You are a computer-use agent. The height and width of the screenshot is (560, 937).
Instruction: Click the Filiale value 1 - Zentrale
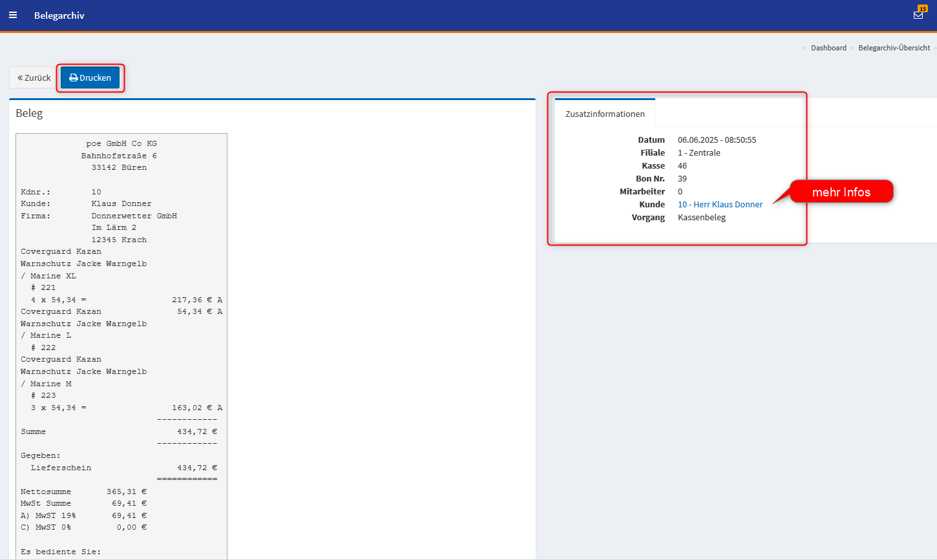click(x=699, y=152)
